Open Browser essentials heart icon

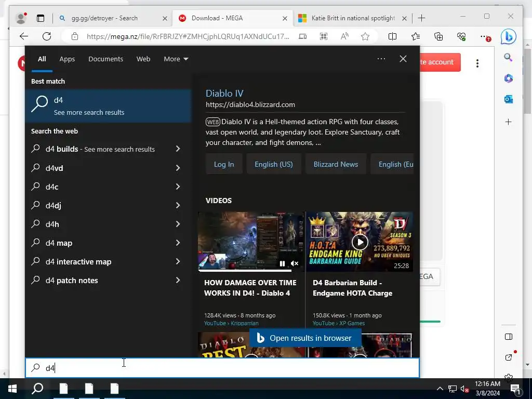click(461, 36)
